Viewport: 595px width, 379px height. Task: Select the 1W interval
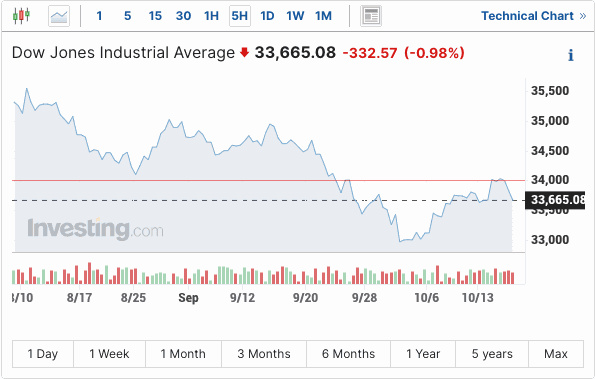(x=295, y=16)
